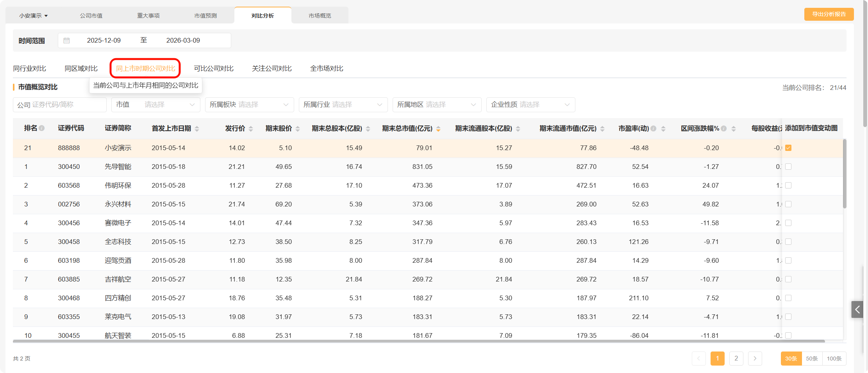Click the horizontal scrollbar under the table
Screen dimensions: 868x373
419,341
